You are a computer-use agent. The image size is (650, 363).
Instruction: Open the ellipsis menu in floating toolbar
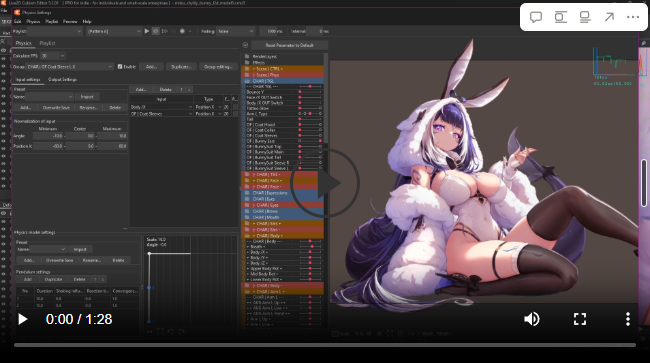tap(633, 17)
